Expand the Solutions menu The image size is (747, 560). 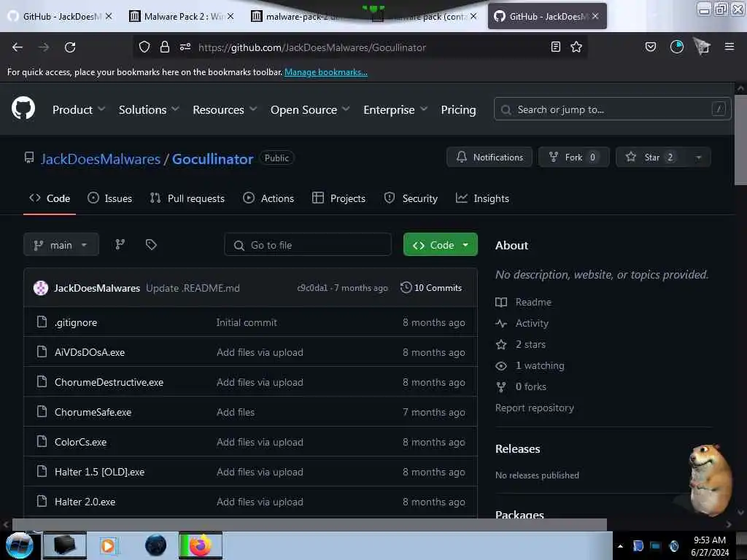[x=149, y=109]
